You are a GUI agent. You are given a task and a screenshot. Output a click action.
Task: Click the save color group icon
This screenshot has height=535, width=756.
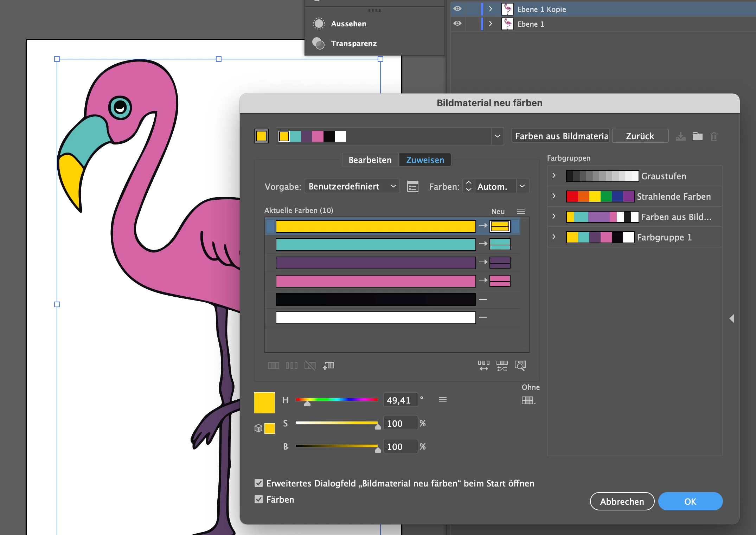[680, 136]
